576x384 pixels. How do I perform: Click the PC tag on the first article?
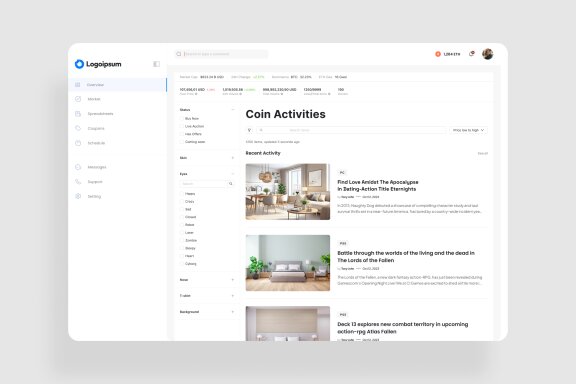point(342,173)
